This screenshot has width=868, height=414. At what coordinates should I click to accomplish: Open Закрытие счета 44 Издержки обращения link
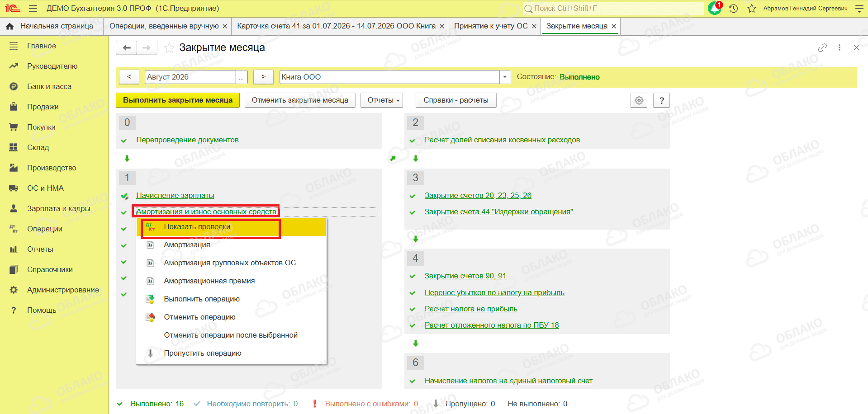pos(498,212)
